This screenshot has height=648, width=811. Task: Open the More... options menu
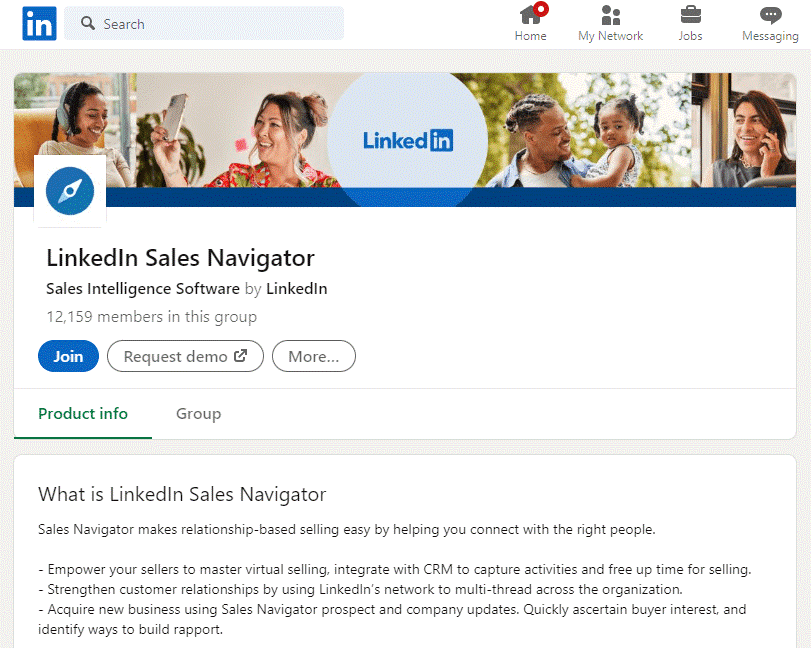click(313, 356)
